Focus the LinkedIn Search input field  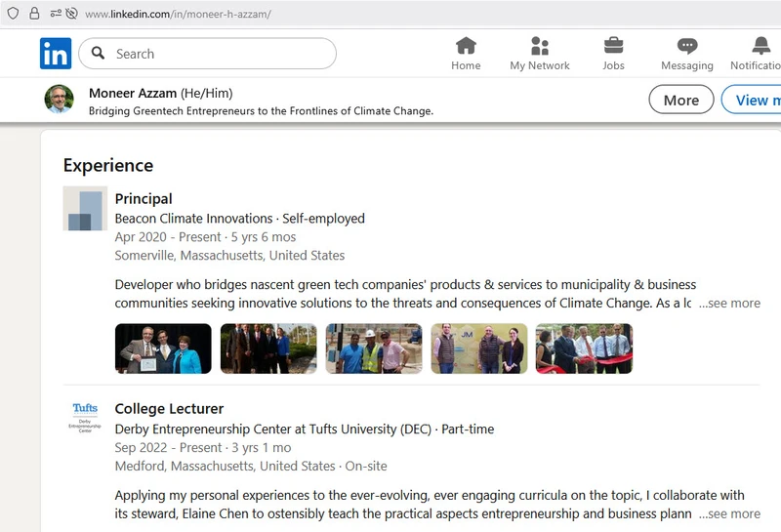[x=207, y=54]
